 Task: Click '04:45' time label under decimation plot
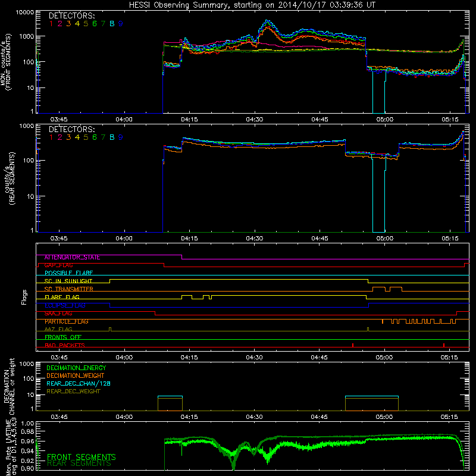[x=320, y=417]
